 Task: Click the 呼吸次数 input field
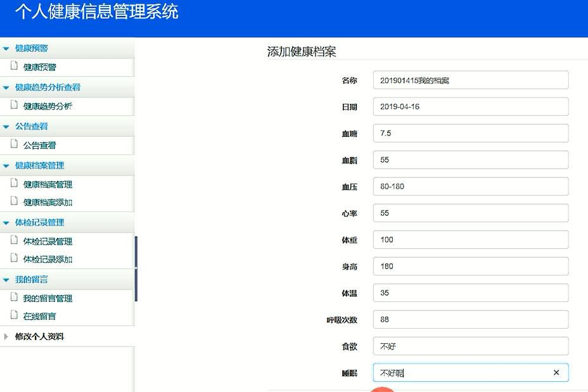coord(471,320)
